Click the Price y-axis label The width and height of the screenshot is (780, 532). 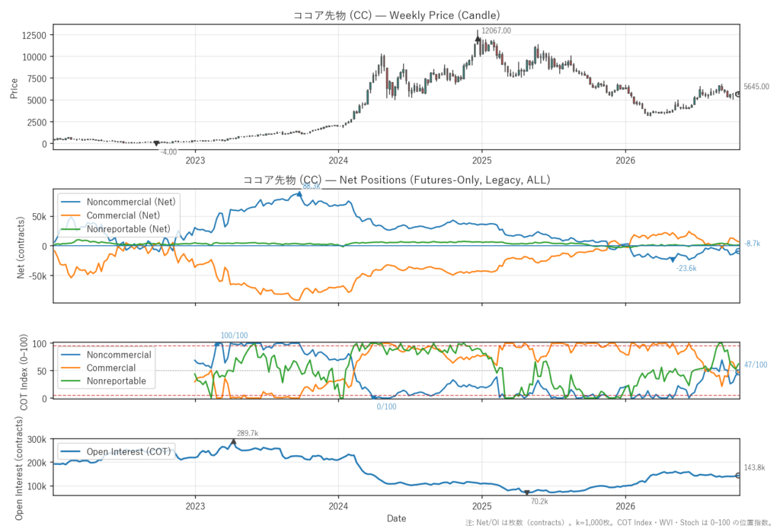(14, 88)
